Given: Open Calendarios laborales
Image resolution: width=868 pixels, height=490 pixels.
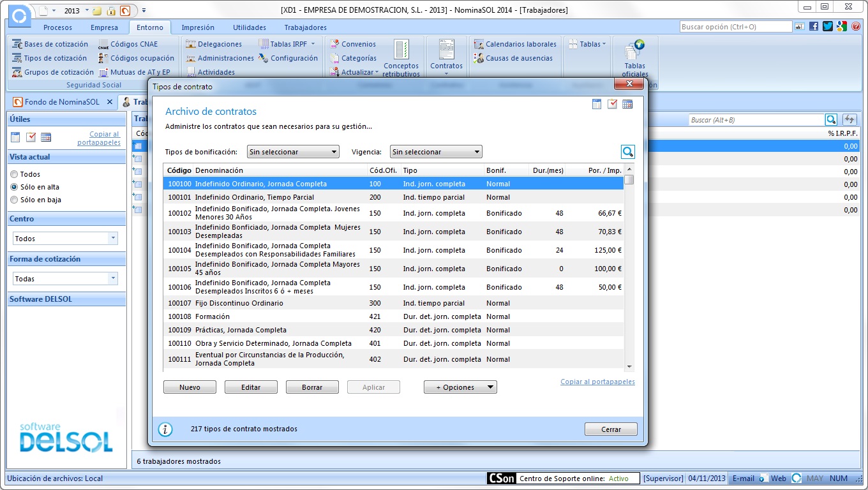Looking at the screenshot, I should click(x=514, y=44).
